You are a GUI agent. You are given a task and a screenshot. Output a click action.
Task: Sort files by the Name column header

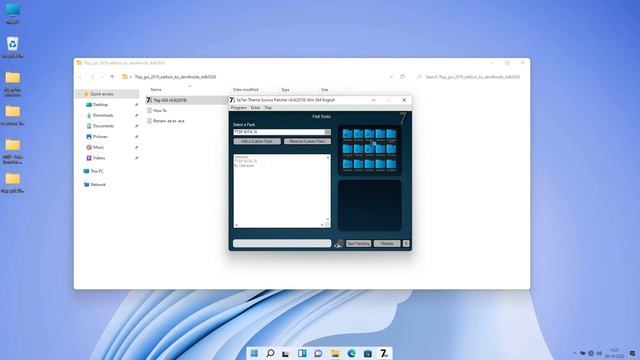coord(156,89)
